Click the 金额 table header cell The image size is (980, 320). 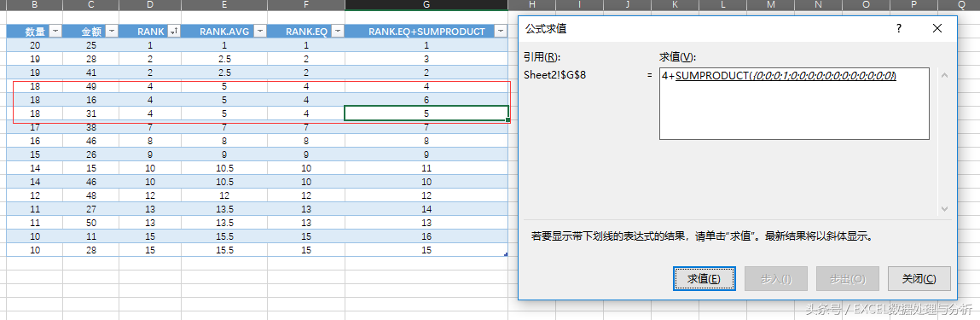coord(90,32)
